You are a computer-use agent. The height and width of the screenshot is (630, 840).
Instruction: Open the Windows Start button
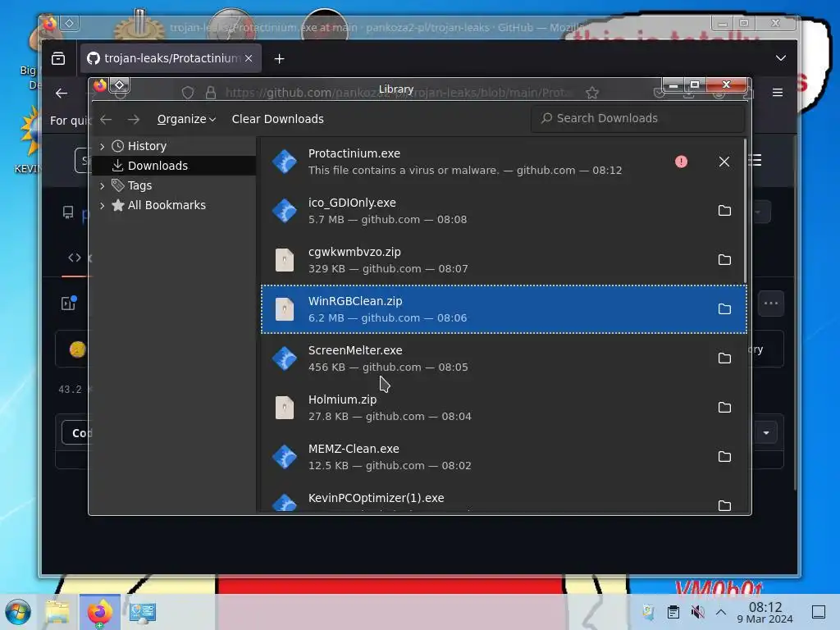point(18,612)
